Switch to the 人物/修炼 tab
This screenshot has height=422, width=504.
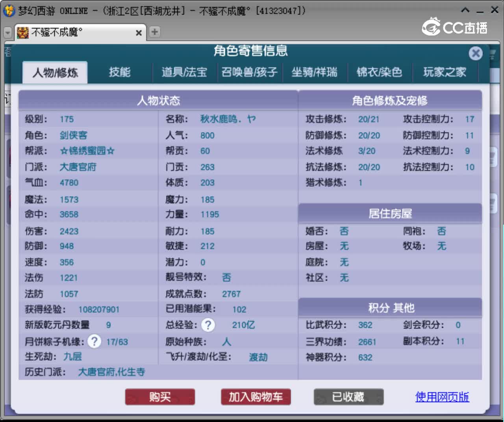[x=55, y=72]
